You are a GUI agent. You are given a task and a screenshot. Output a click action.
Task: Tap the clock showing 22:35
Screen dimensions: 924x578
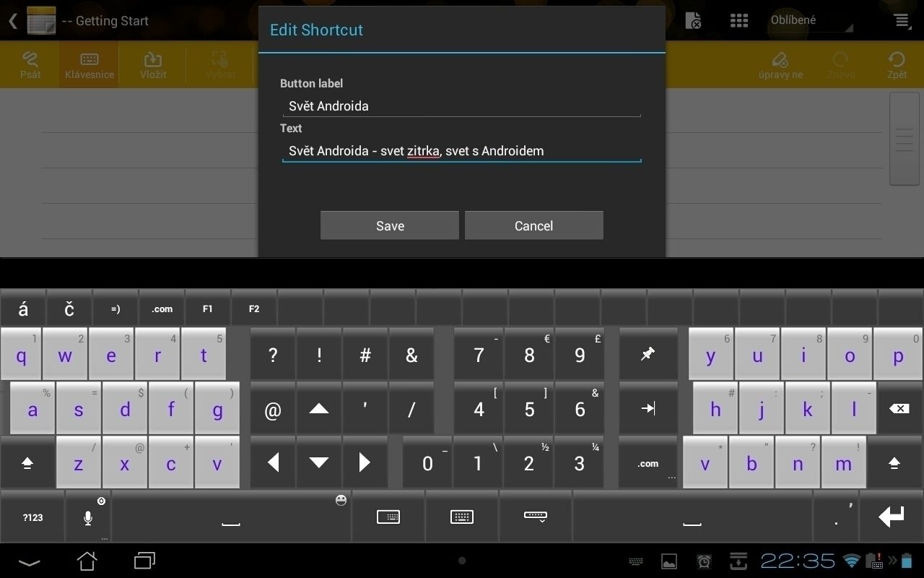click(x=798, y=561)
